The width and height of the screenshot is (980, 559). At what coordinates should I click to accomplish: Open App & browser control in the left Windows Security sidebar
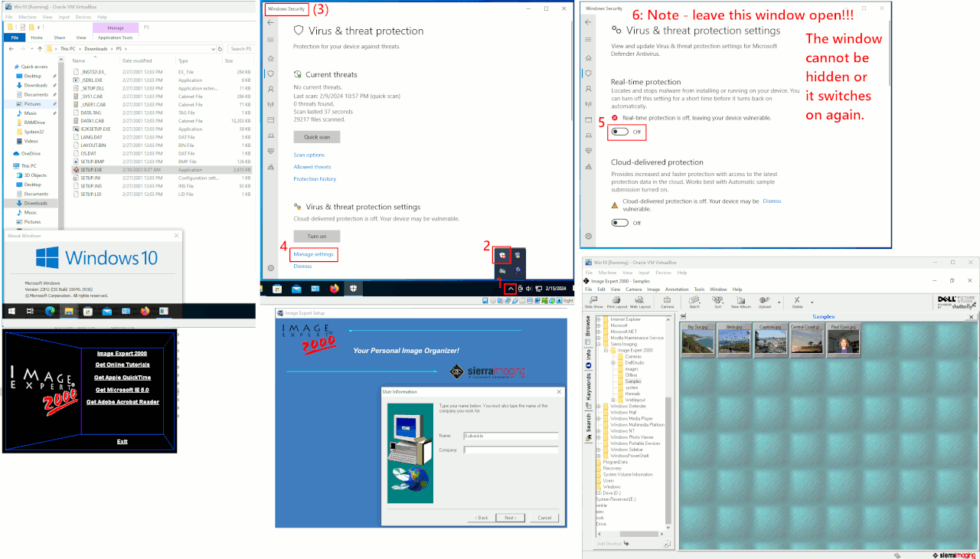point(270,119)
